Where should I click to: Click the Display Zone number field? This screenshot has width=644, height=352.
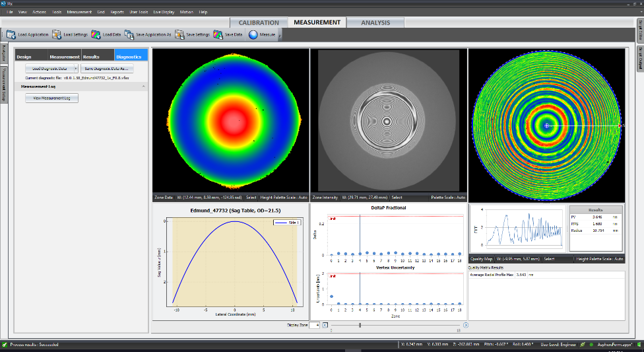click(313, 325)
